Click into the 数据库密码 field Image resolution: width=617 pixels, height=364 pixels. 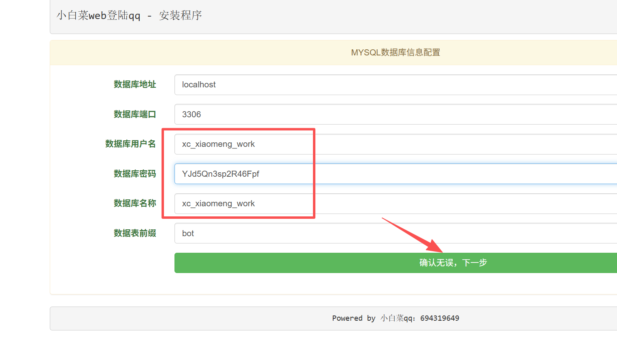(x=395, y=174)
